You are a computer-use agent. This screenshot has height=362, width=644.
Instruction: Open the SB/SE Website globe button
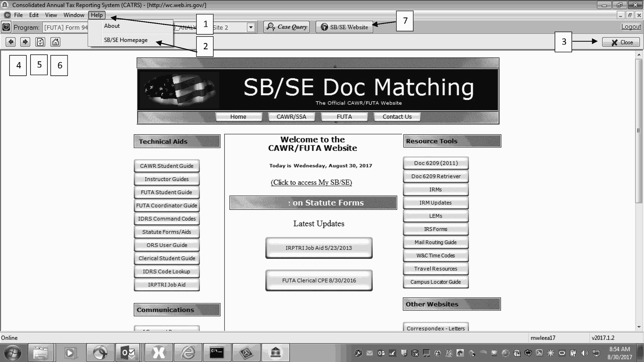(344, 27)
